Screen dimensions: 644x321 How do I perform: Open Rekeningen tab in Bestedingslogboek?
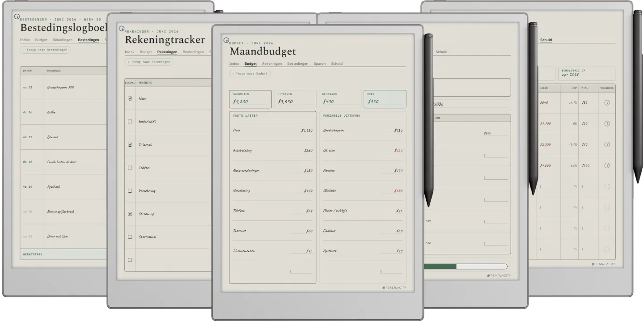tap(63, 40)
